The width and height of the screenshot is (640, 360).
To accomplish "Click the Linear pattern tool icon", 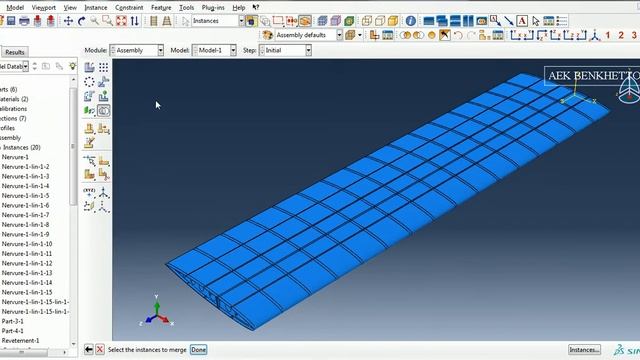I will pos(104,67).
